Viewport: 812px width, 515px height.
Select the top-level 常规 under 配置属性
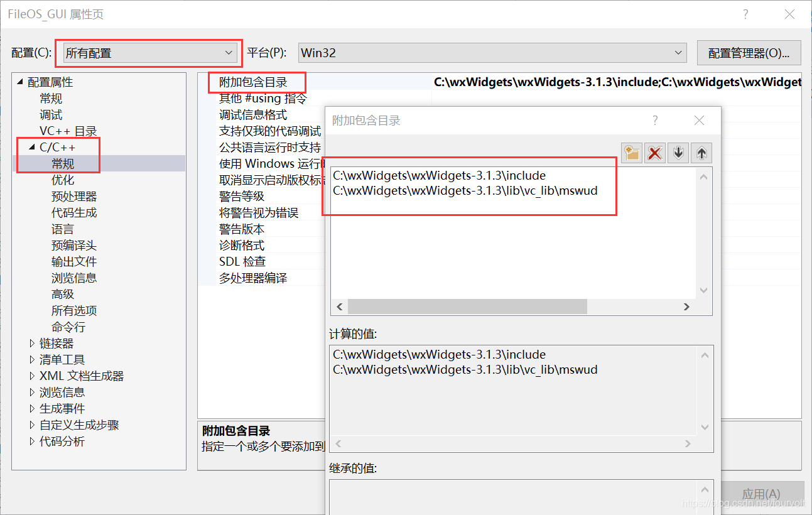click(x=51, y=99)
